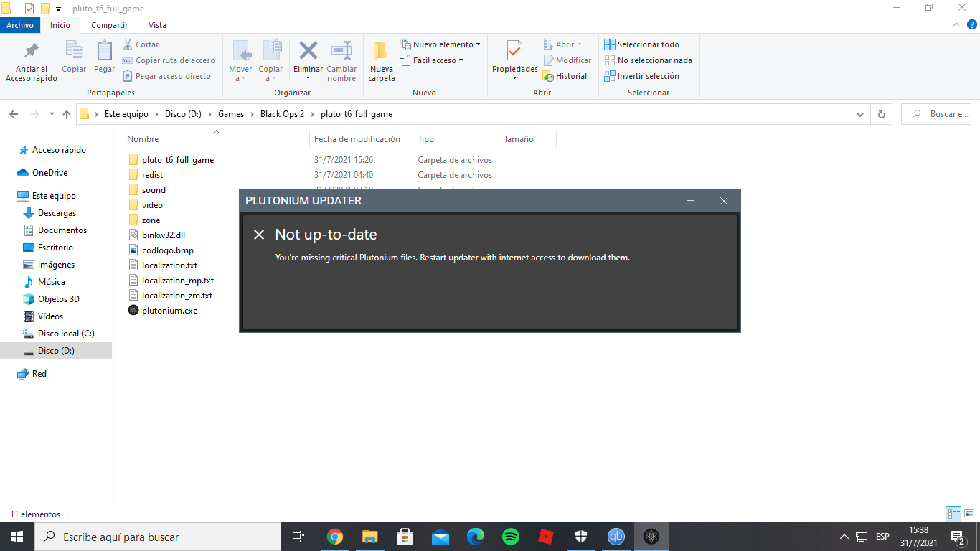Click Pegar acceso directo

pyautogui.click(x=168, y=76)
